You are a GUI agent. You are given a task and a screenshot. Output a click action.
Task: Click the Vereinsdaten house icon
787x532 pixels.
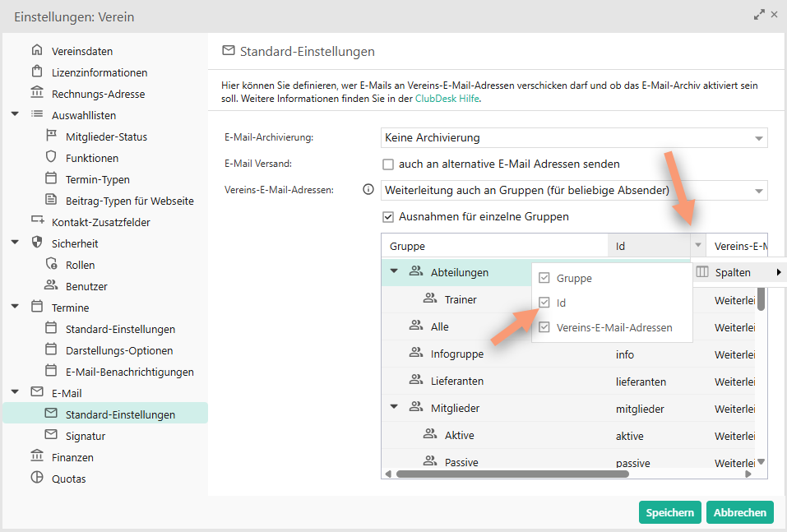(x=37, y=50)
